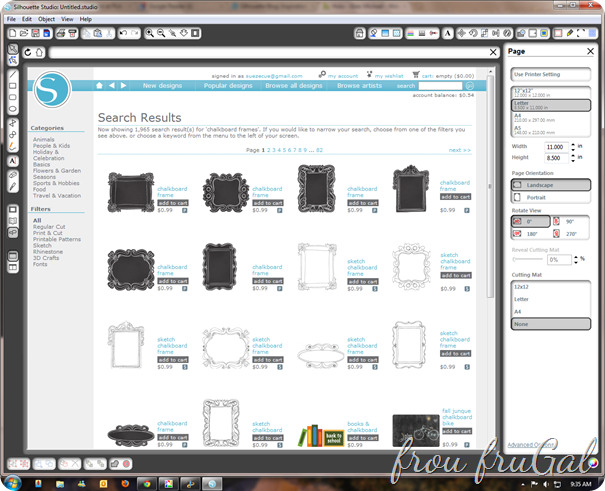605x491 pixels.
Task: Go to results page 2
Action: tap(269, 150)
